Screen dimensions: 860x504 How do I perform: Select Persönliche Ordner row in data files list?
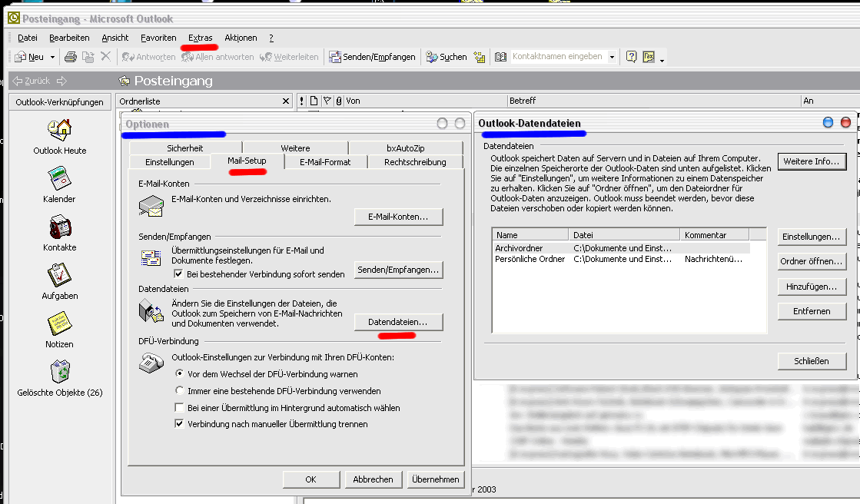531,260
